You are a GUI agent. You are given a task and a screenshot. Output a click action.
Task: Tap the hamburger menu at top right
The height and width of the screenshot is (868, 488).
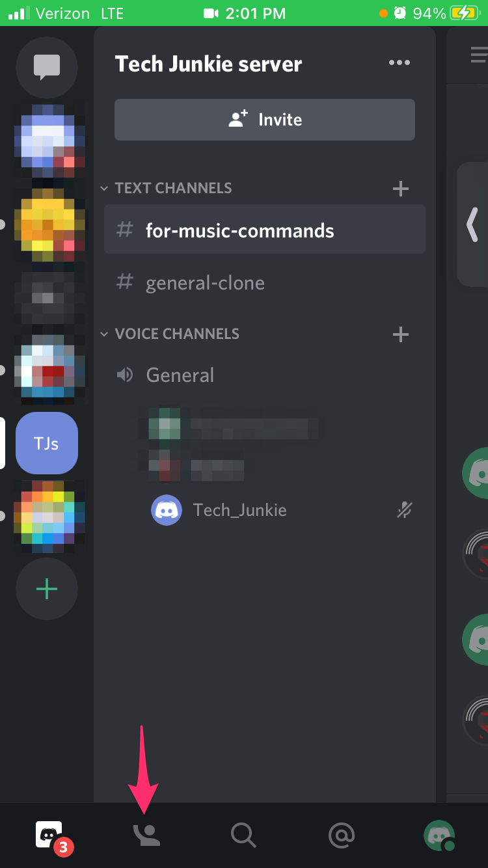(480, 55)
